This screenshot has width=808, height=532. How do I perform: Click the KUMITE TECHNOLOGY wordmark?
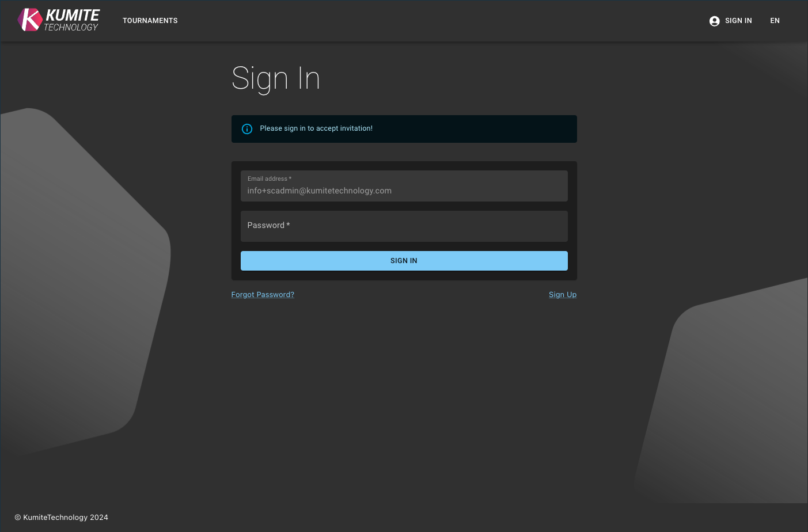point(72,20)
